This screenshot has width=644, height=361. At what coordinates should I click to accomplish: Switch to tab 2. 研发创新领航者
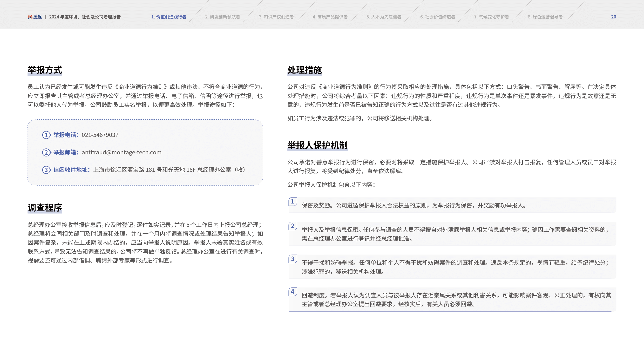(222, 17)
